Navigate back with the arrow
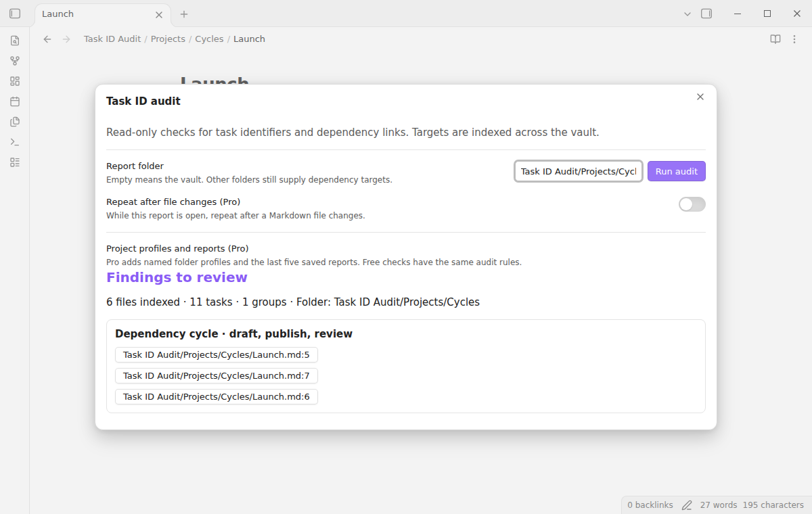The image size is (812, 514). [x=47, y=39]
